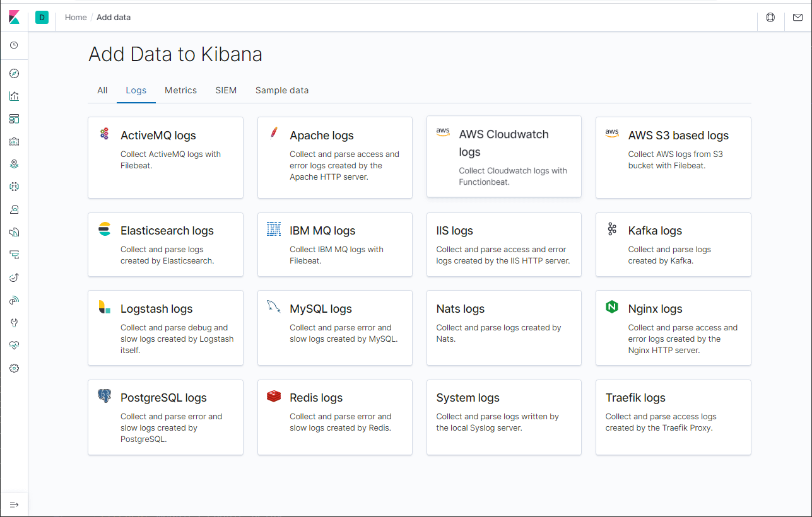Click the Redis logo icon
Screen dimensions: 812x517
click(274, 396)
